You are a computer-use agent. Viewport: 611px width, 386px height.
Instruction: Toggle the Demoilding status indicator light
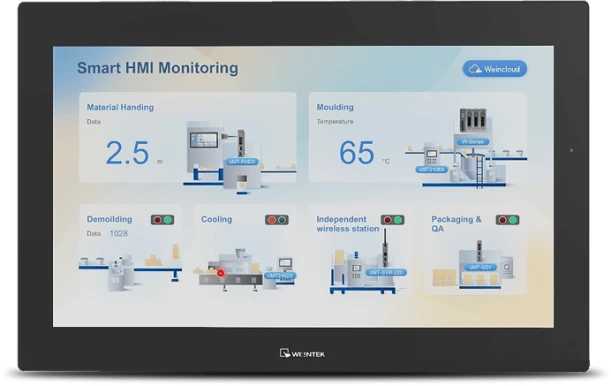pos(162,220)
